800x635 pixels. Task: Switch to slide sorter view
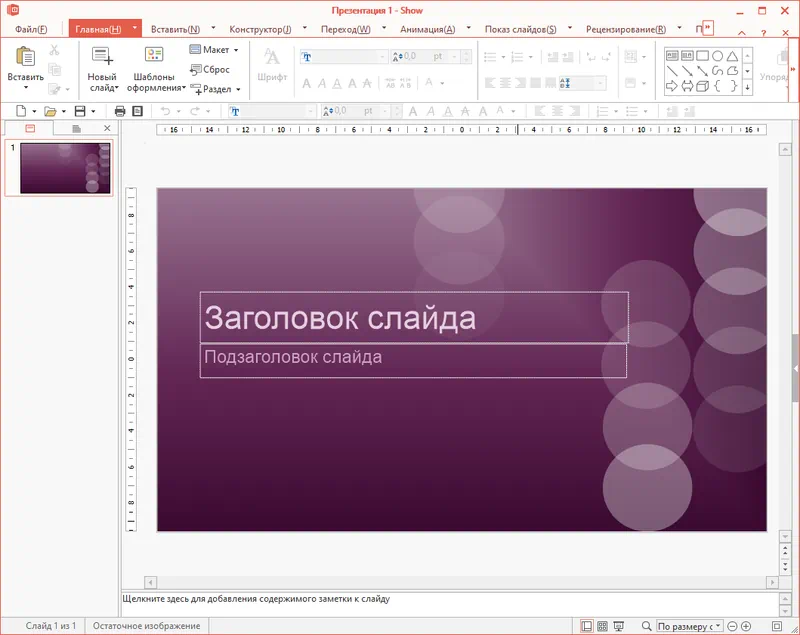(603, 626)
